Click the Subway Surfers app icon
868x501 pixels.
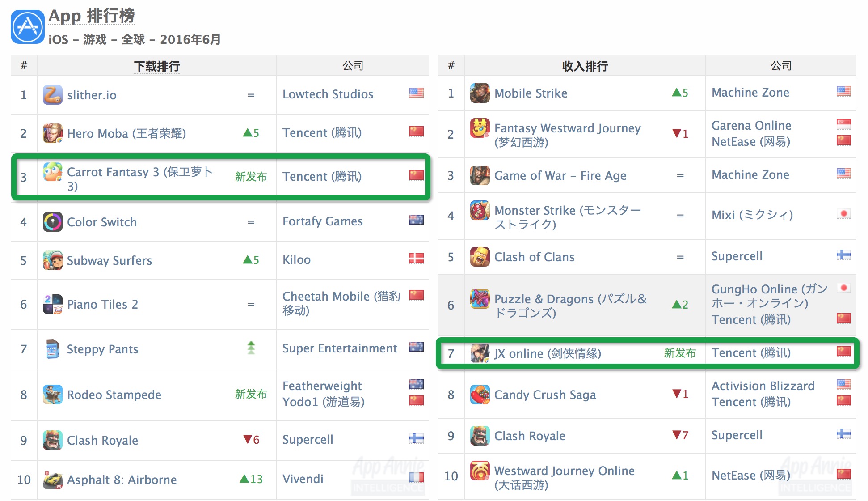click(53, 260)
